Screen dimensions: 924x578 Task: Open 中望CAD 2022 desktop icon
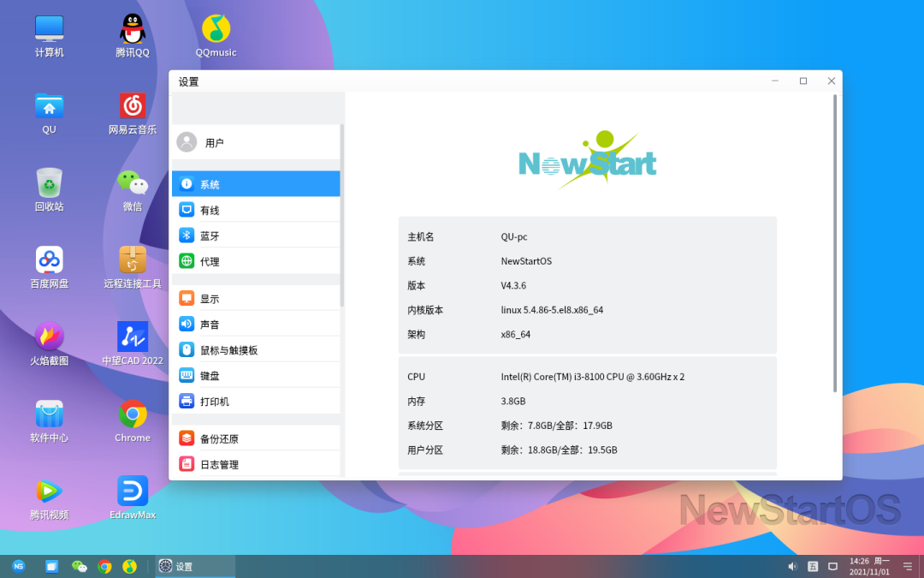coord(133,344)
